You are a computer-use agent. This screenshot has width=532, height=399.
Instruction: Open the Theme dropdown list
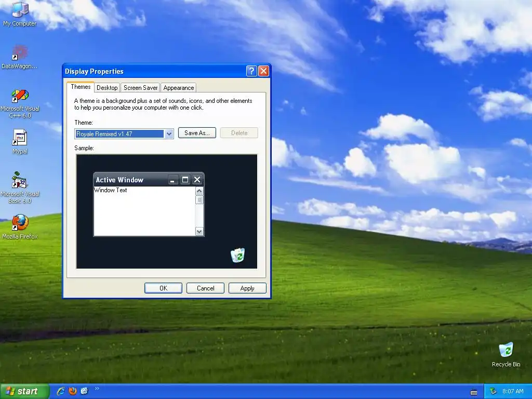tap(169, 134)
